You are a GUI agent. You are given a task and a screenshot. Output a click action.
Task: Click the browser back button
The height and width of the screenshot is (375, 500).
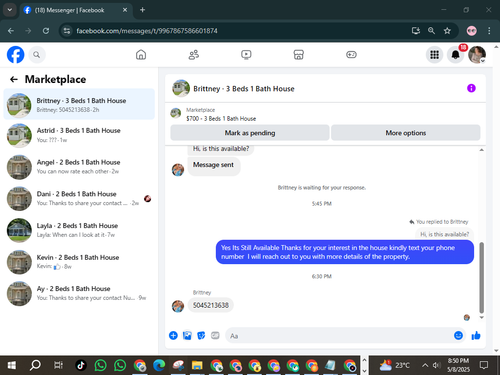point(11,31)
